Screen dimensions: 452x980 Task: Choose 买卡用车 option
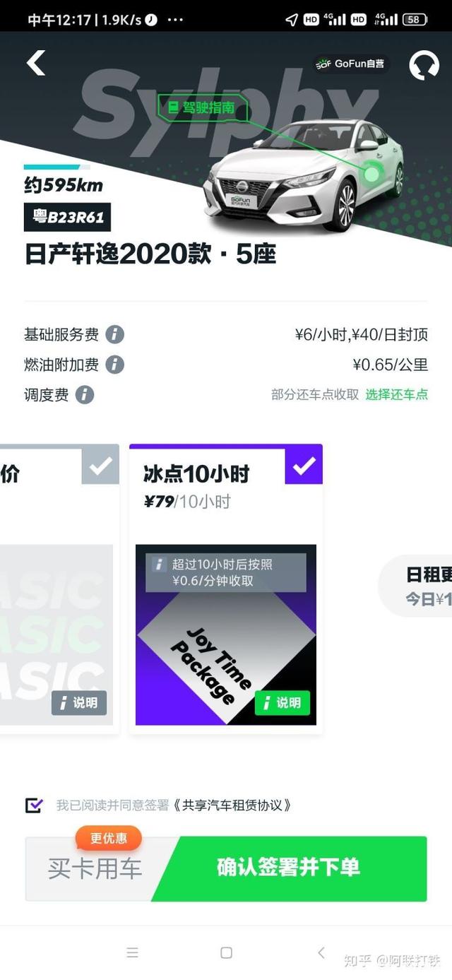(95, 868)
